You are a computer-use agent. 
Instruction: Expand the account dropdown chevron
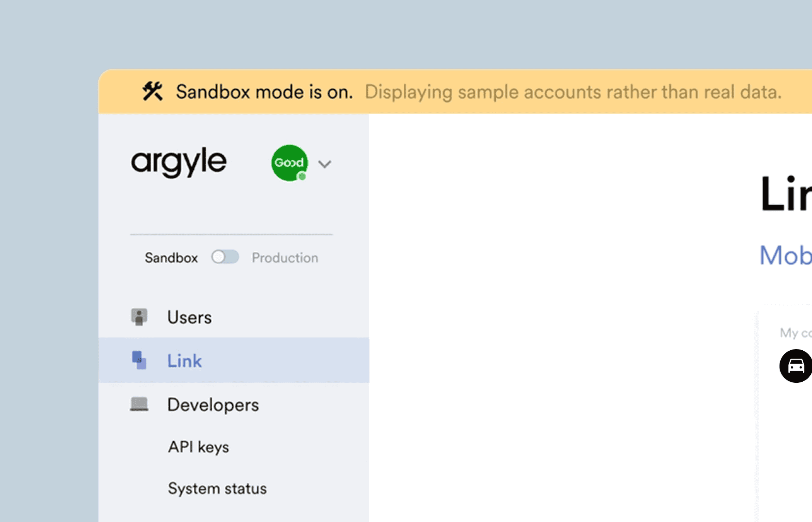coord(324,164)
